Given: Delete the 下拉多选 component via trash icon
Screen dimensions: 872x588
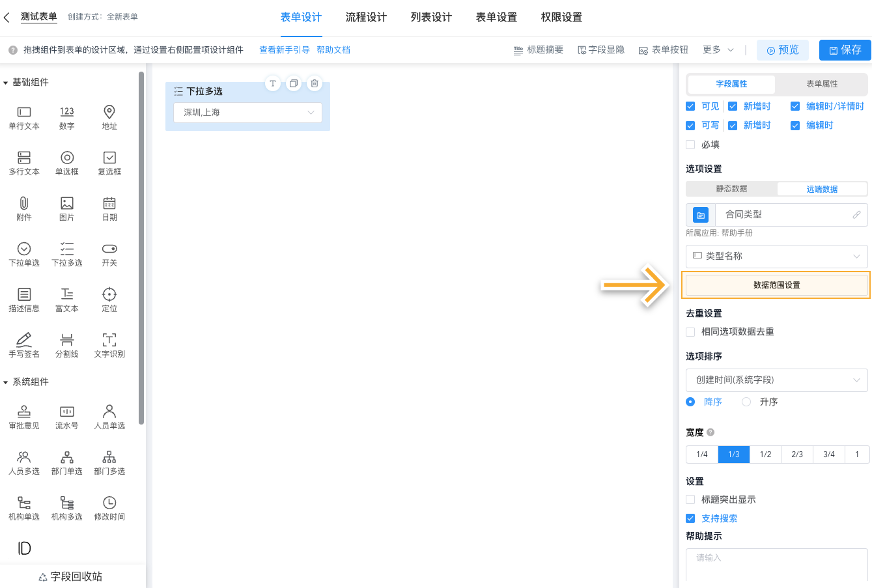Looking at the screenshot, I should pyautogui.click(x=315, y=83).
